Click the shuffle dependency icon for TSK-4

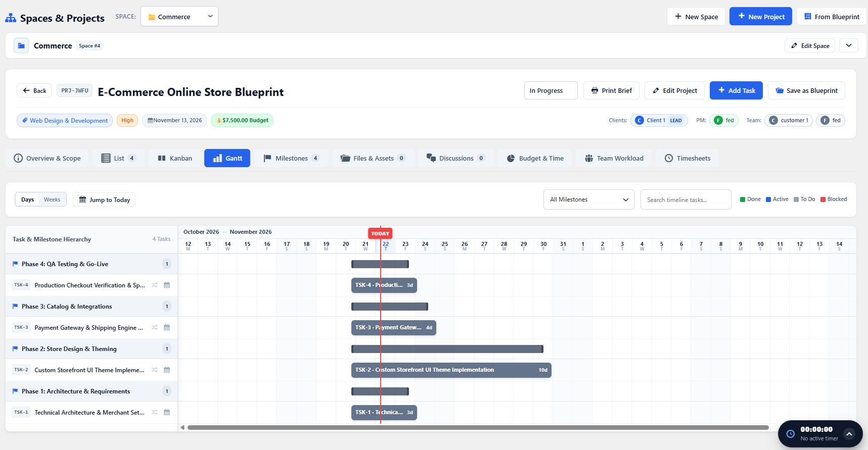pyautogui.click(x=155, y=285)
